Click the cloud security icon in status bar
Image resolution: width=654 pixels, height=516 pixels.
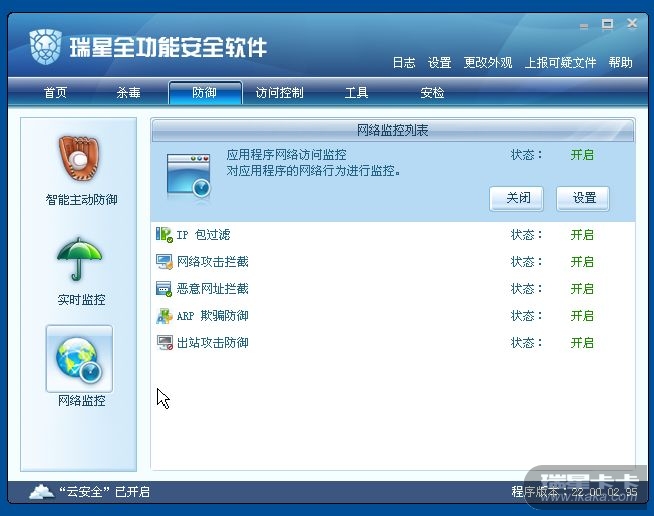41,491
